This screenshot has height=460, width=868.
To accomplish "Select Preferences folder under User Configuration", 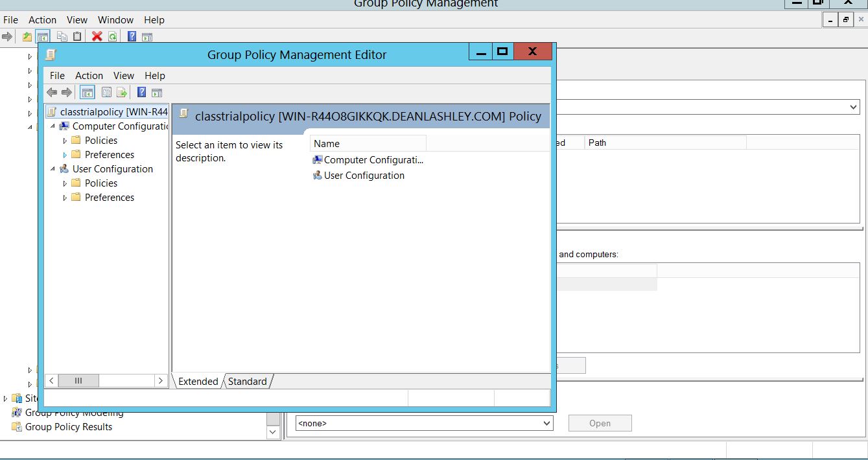I will pos(110,198).
